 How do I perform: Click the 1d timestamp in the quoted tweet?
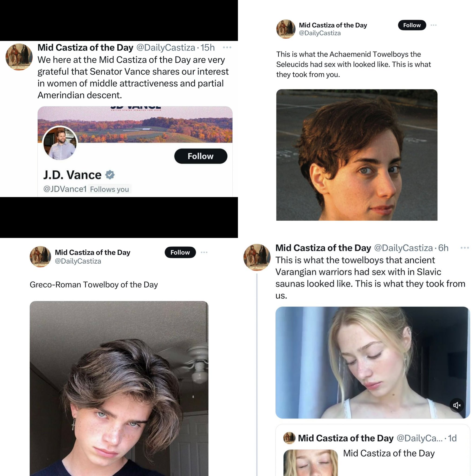coord(452,438)
